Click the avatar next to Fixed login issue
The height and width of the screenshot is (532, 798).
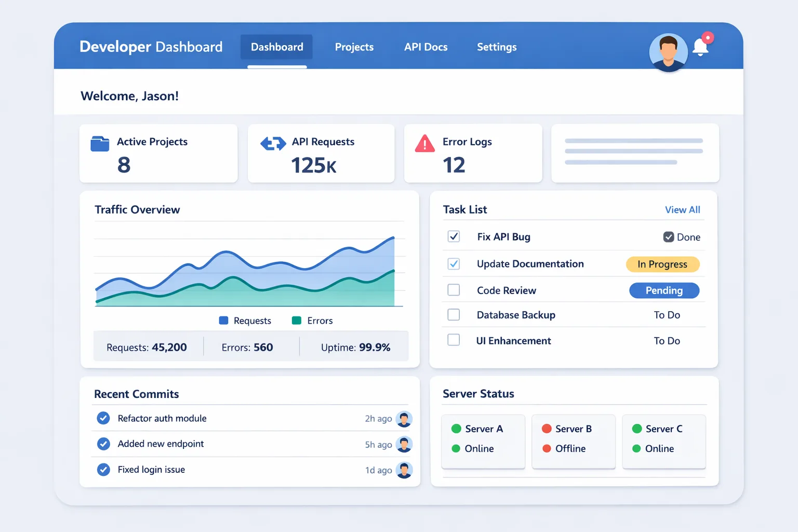[x=405, y=470]
